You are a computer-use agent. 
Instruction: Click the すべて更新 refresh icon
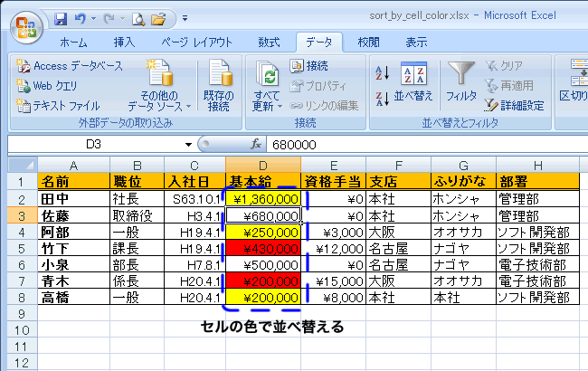(x=267, y=74)
